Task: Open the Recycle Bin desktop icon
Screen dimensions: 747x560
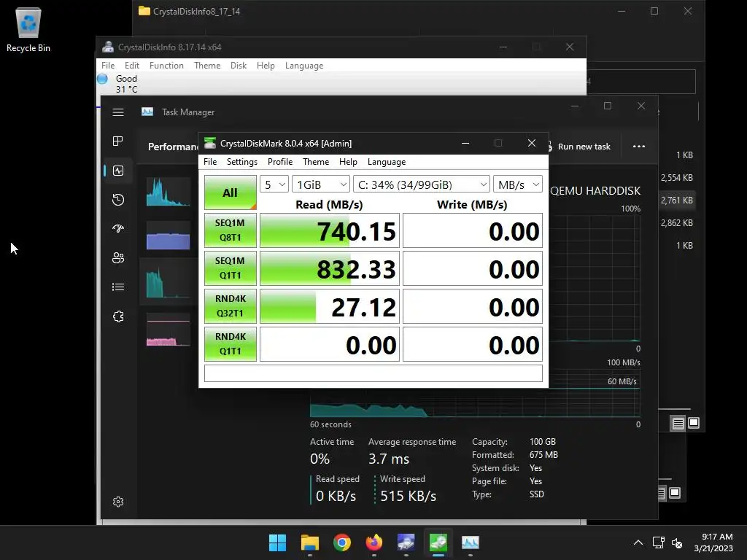Action: click(28, 29)
